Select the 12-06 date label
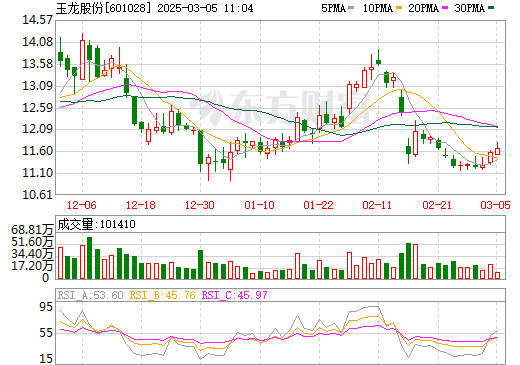 point(82,205)
